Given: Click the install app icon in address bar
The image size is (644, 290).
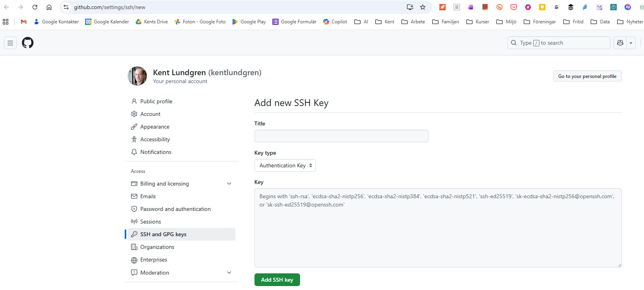Looking at the screenshot, I should [410, 7].
